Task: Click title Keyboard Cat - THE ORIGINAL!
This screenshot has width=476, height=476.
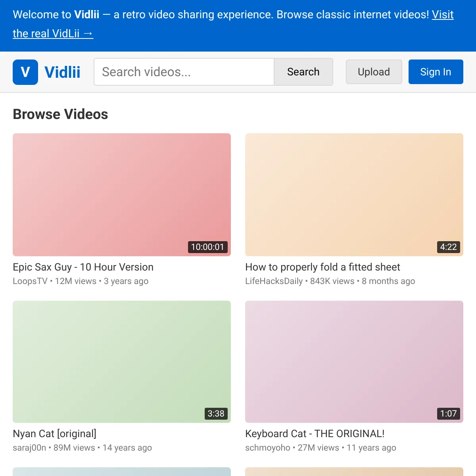Action: point(315,434)
